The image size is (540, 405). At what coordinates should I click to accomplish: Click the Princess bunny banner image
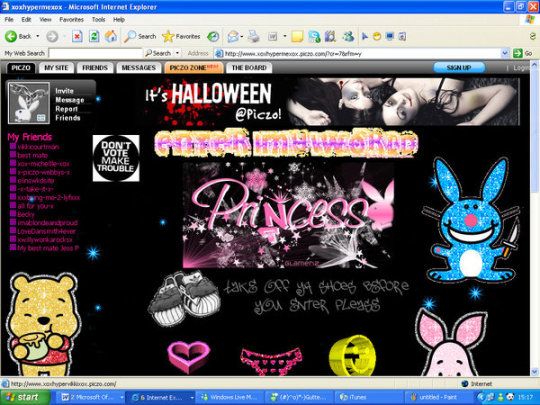click(288, 214)
